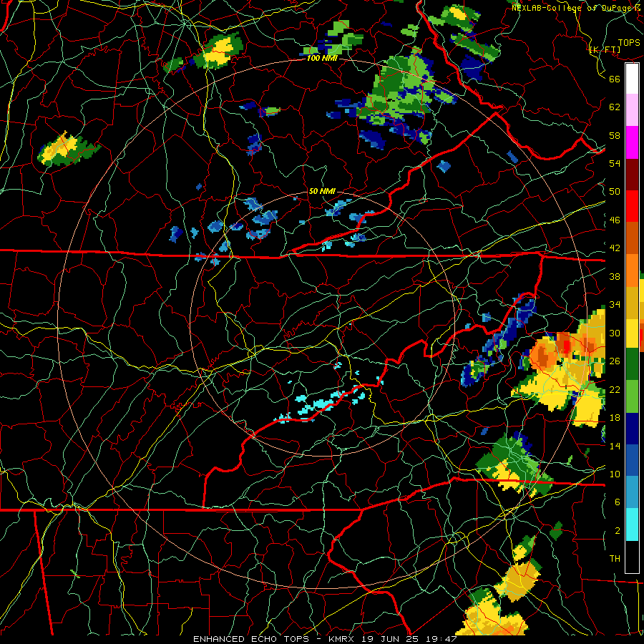Select the legend value "54"
644x644 pixels.
coord(615,163)
